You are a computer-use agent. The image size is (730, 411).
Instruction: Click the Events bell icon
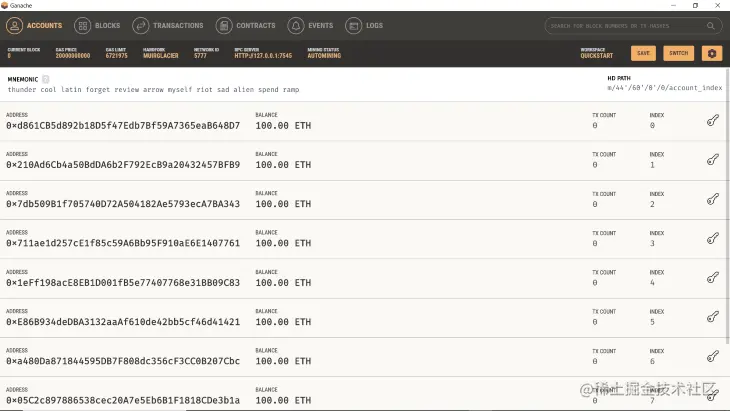click(296, 26)
